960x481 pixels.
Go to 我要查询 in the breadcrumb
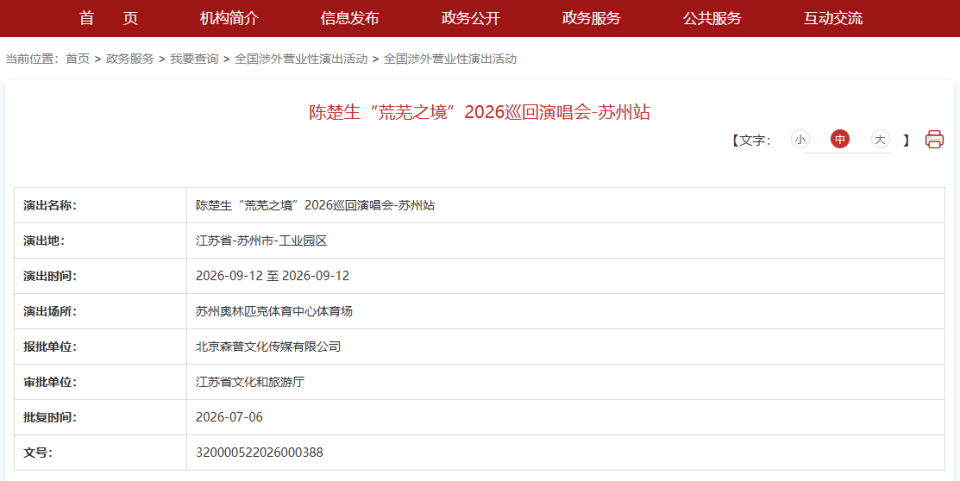194,59
